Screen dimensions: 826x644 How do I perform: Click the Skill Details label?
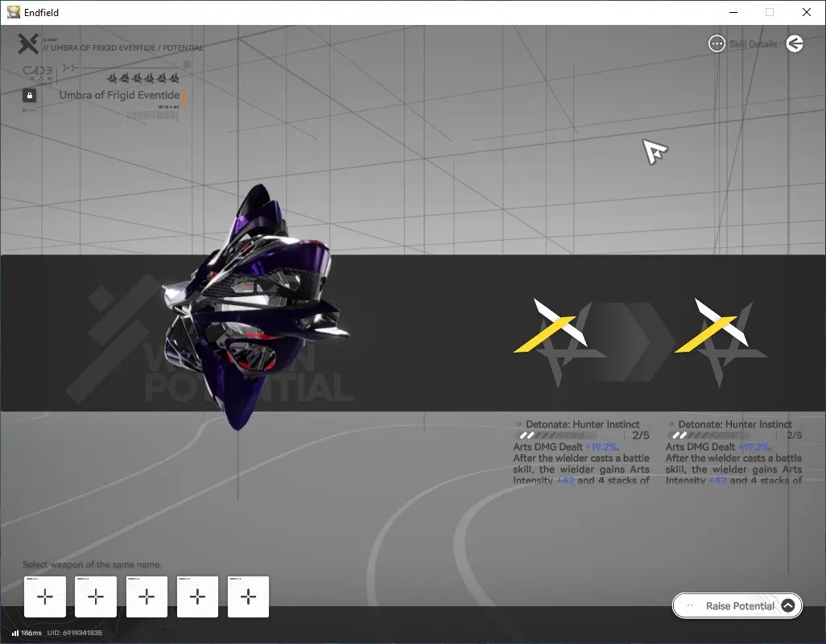753,44
